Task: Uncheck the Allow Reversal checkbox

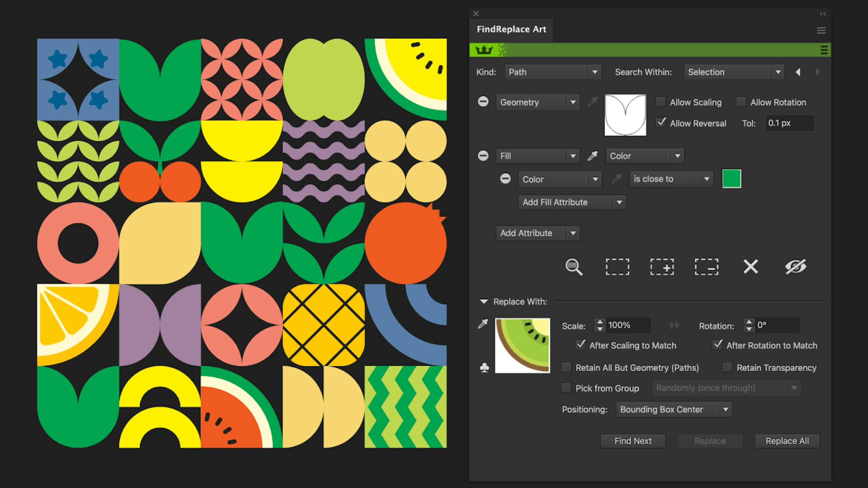Action: pyautogui.click(x=660, y=123)
